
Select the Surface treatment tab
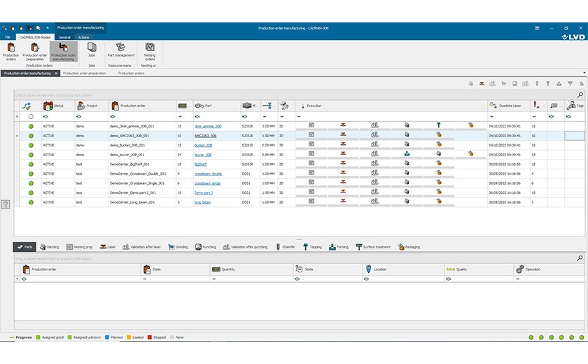tap(373, 246)
